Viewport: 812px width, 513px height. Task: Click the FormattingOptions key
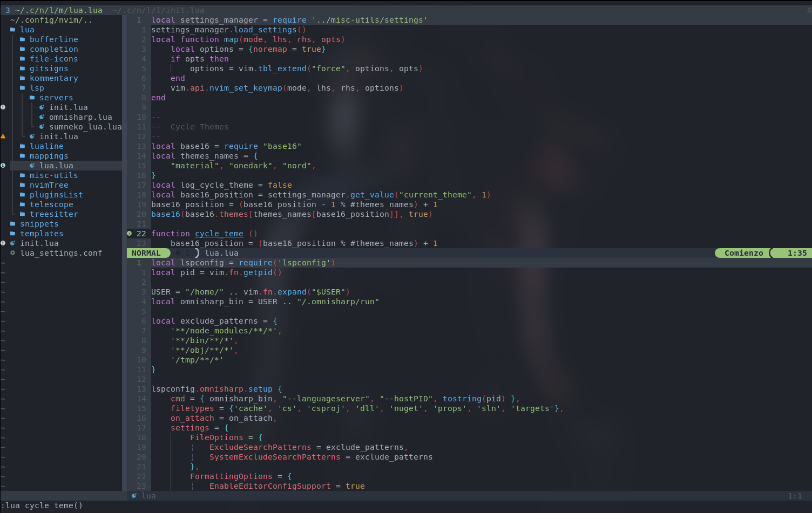[231, 476]
